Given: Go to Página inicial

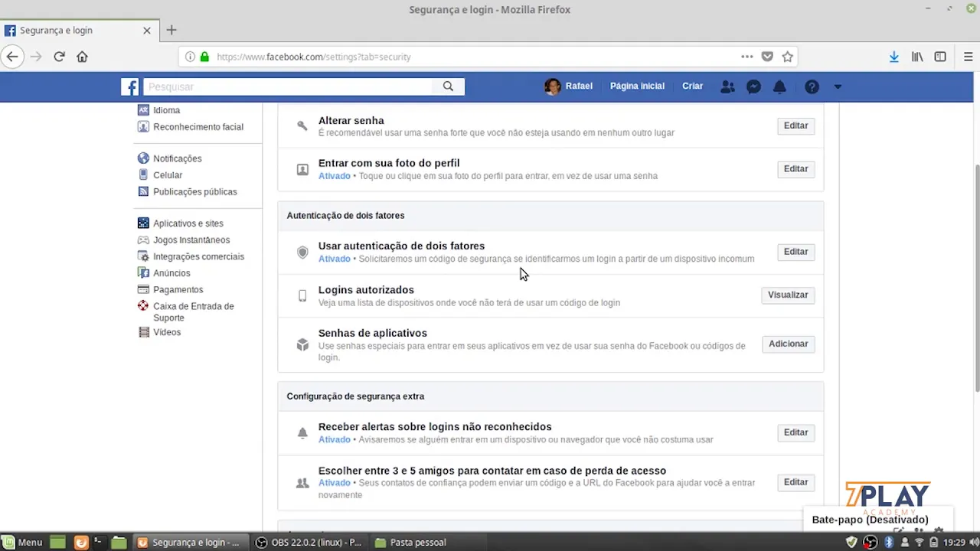Looking at the screenshot, I should click(x=637, y=86).
